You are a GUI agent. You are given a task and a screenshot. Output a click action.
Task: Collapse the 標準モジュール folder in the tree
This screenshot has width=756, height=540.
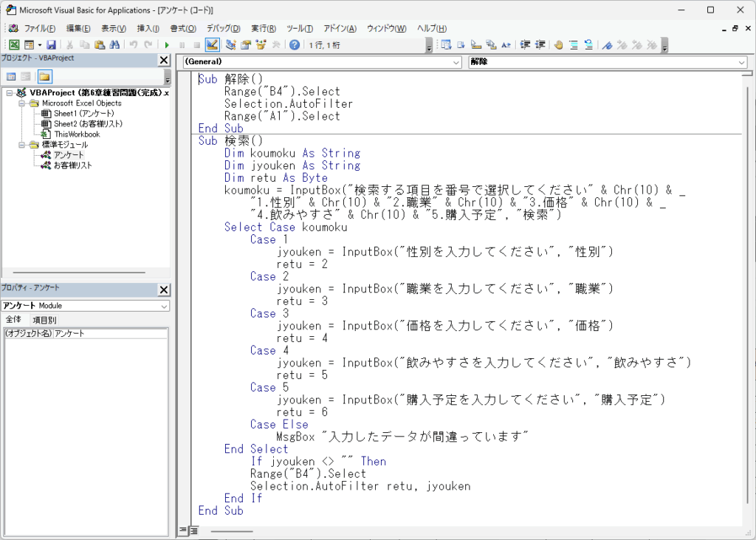point(22,145)
